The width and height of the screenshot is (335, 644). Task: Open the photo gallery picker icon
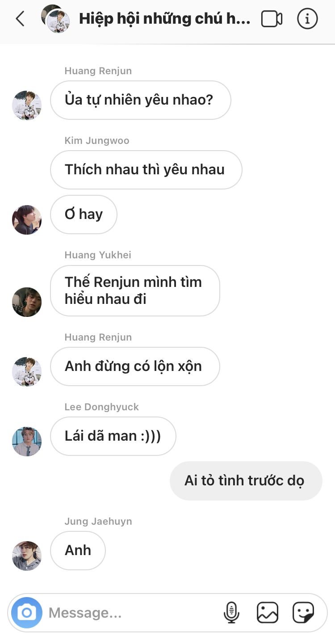click(268, 612)
